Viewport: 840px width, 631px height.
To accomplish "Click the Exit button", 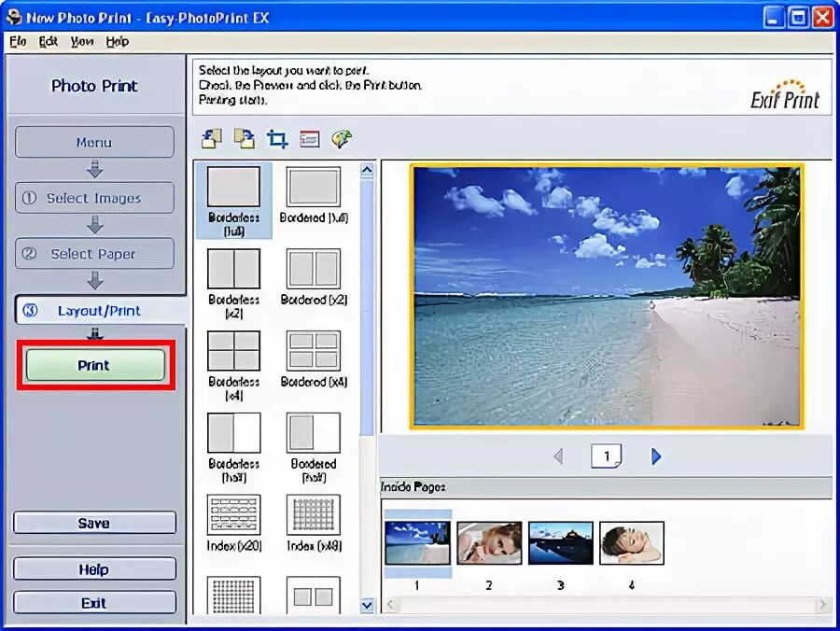I will (x=94, y=603).
